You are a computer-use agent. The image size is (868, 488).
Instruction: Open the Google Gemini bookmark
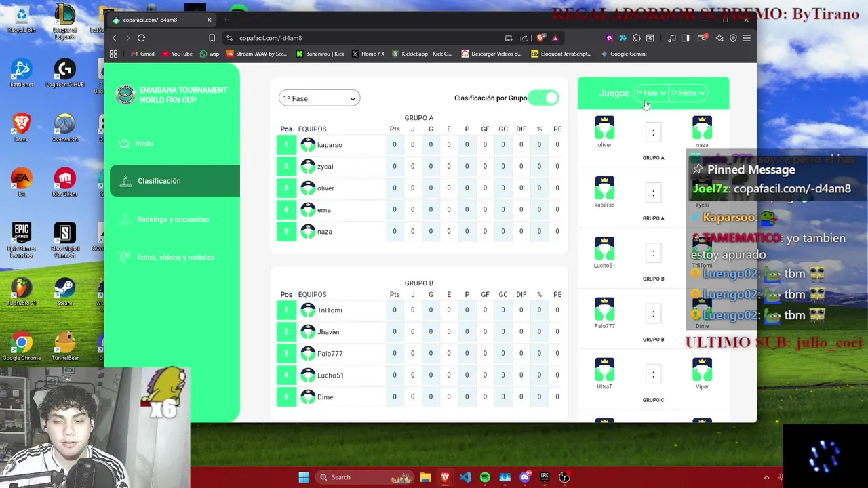click(623, 54)
